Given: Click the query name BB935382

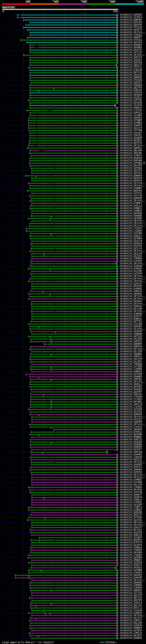Looking at the screenshot, I should [x=8, y=7].
